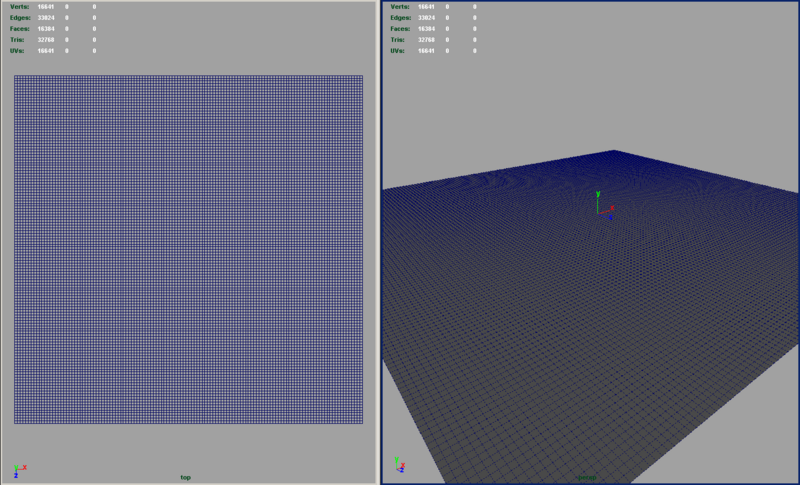Click 'Faces:' label in persp view HUD
This screenshot has width=800, height=485.
pos(401,29)
